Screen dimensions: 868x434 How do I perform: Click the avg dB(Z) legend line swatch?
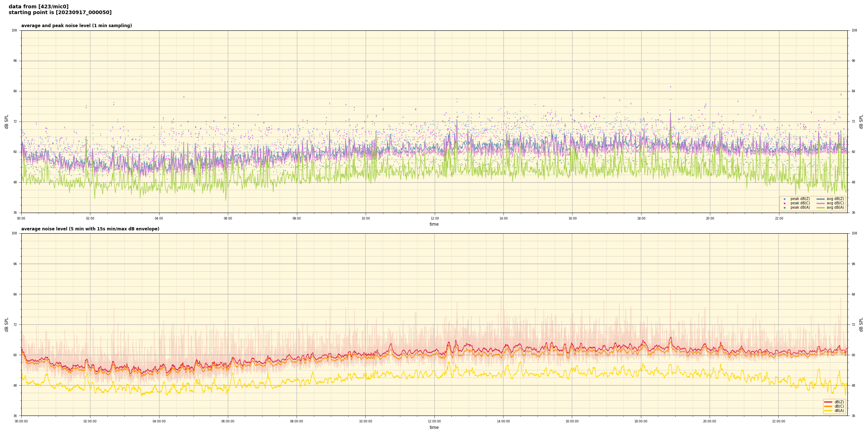pyautogui.click(x=821, y=199)
